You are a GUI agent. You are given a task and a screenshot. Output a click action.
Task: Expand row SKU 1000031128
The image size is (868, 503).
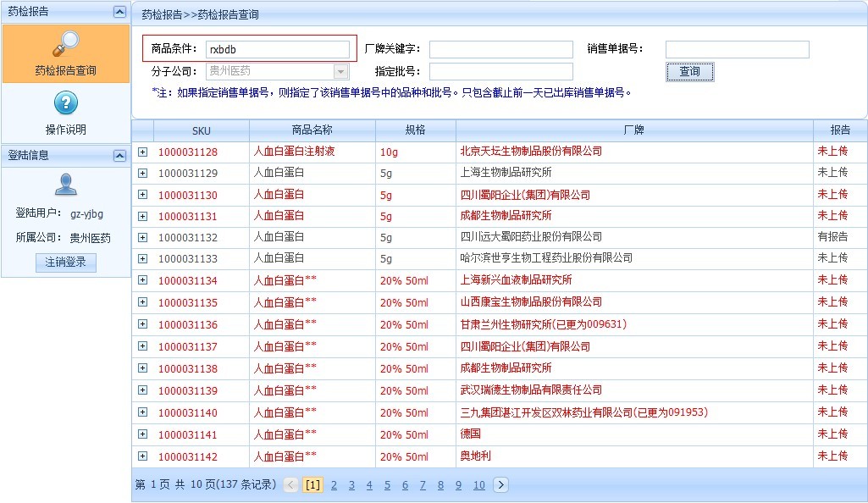click(x=143, y=152)
